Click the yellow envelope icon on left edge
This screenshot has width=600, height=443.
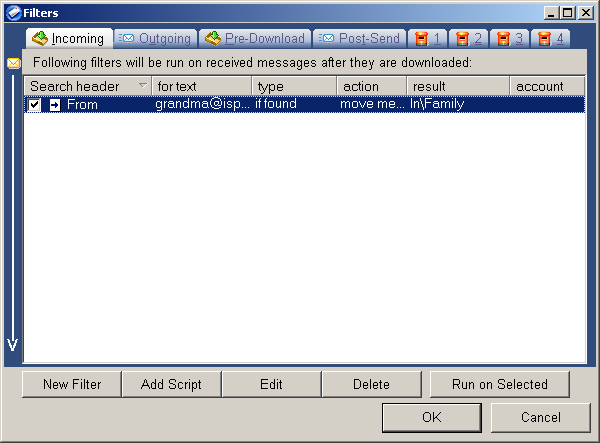(13, 63)
